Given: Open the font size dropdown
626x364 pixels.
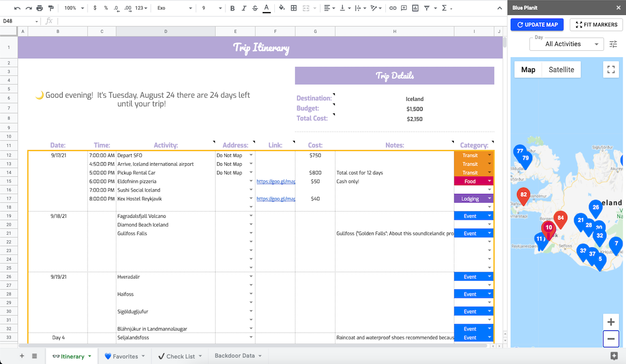Looking at the screenshot, I should tap(211, 8).
